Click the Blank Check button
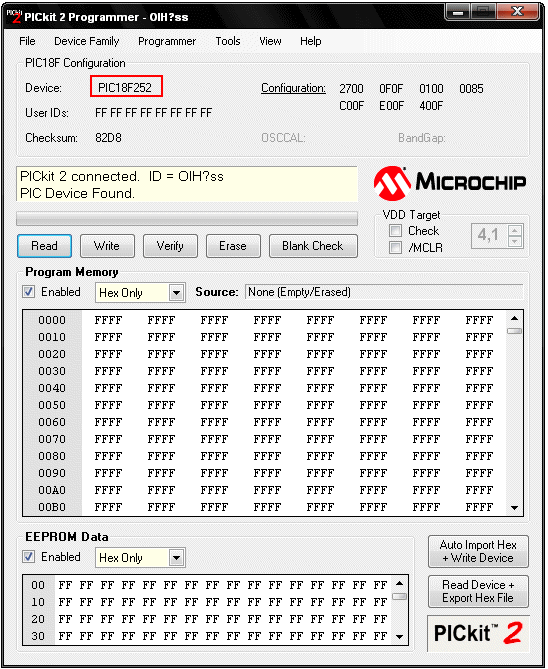Image resolution: width=548 pixels, height=669 pixels. 313,246
